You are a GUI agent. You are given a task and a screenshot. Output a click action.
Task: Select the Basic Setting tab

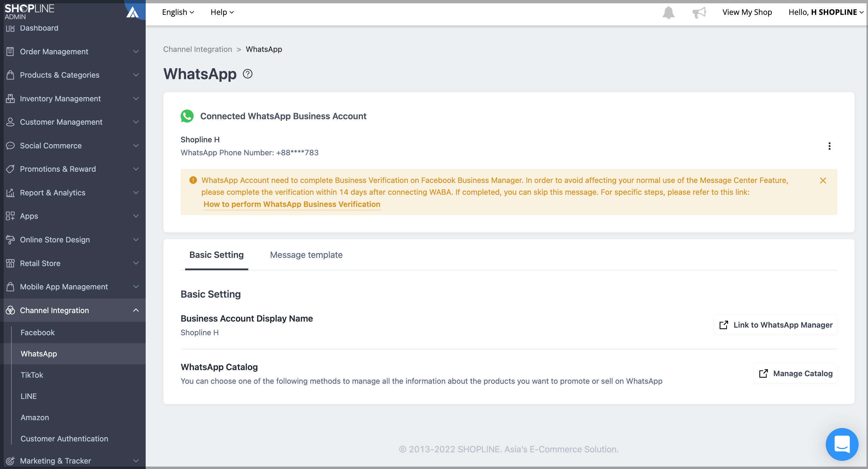point(216,255)
